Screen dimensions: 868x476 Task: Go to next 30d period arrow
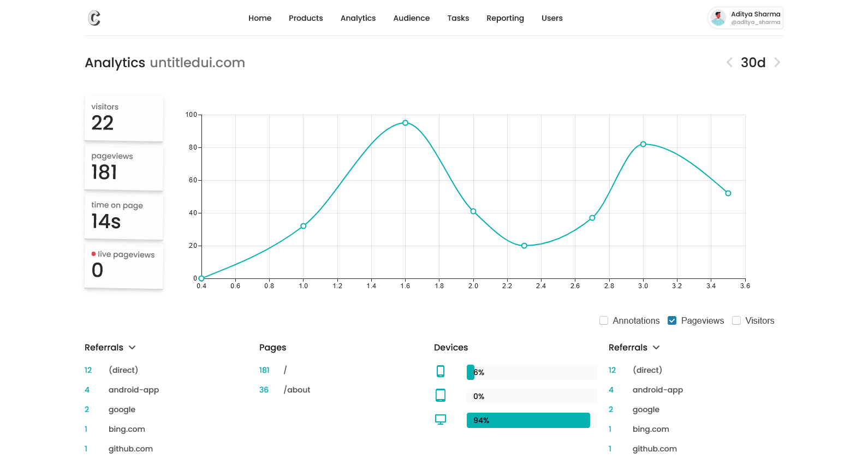pos(777,62)
